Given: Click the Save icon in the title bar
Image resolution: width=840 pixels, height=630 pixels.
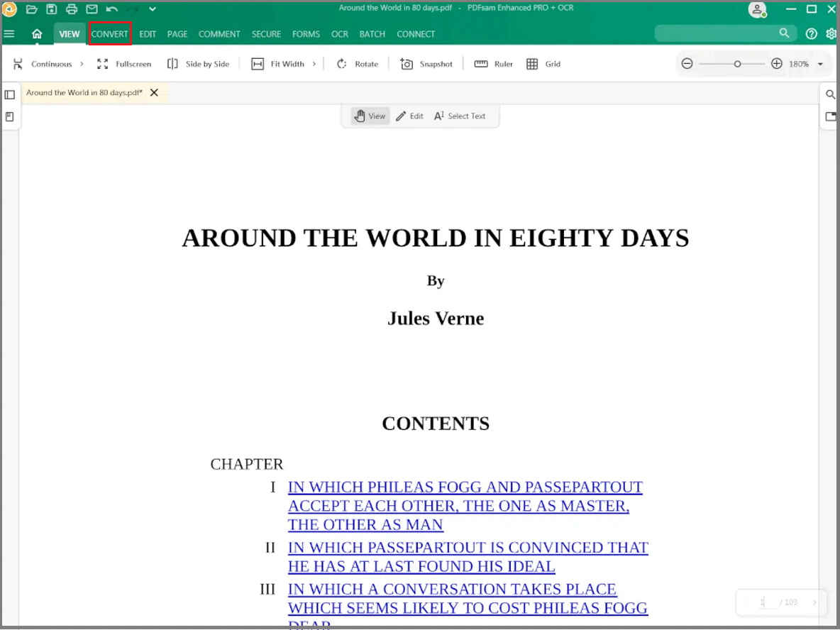Looking at the screenshot, I should [x=52, y=9].
